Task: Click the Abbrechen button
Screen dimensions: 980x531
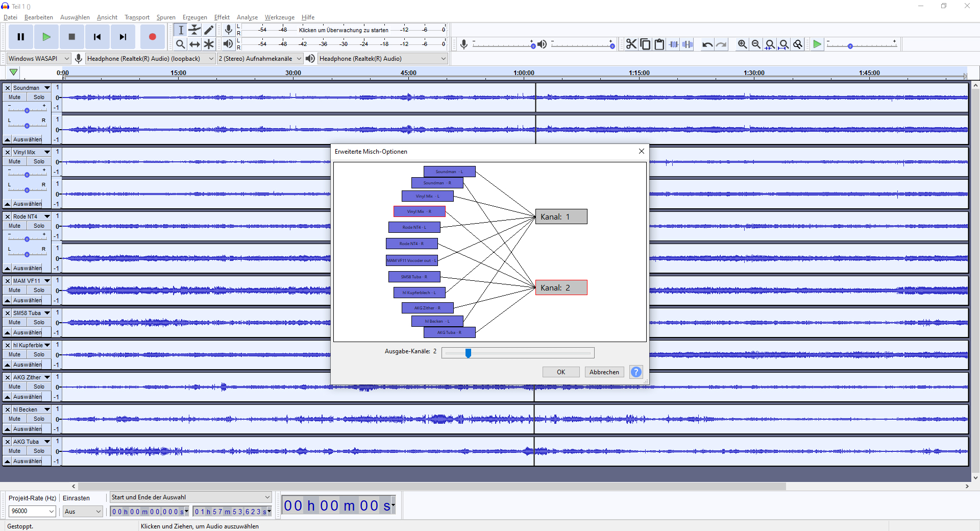Action: click(x=604, y=372)
